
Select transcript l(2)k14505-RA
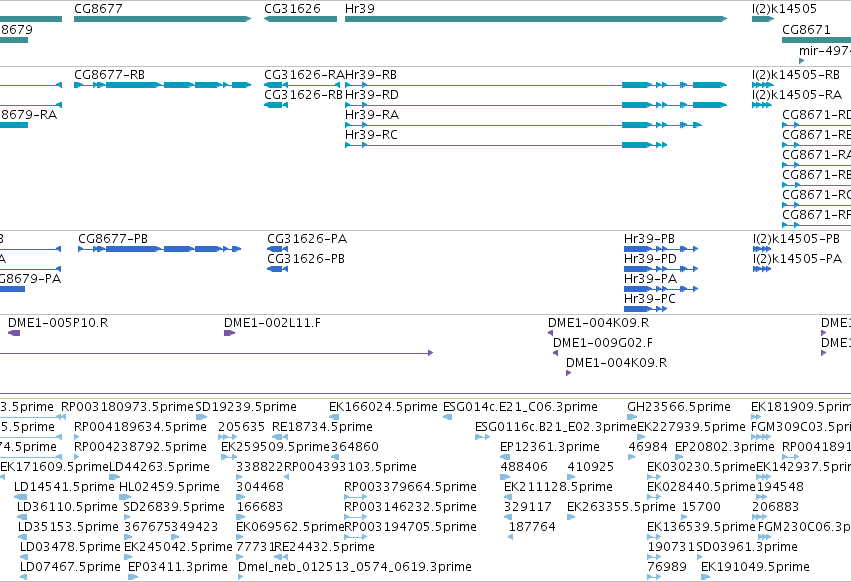(x=797, y=95)
